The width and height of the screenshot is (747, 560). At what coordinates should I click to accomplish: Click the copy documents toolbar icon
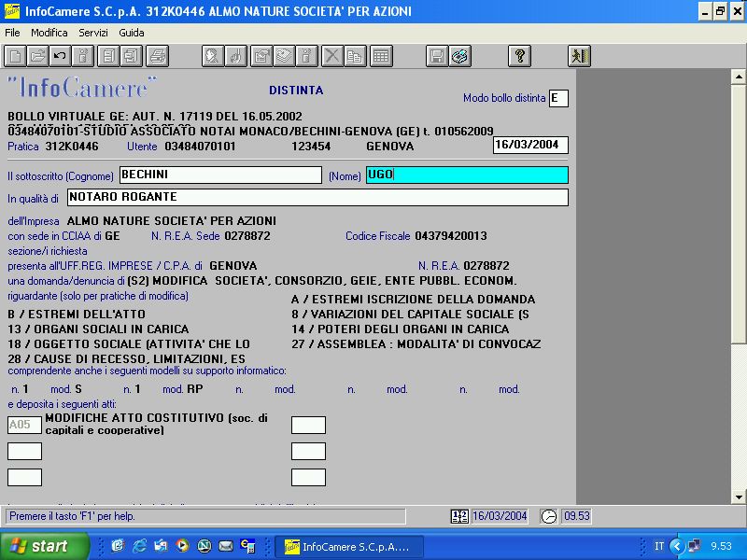point(356,56)
